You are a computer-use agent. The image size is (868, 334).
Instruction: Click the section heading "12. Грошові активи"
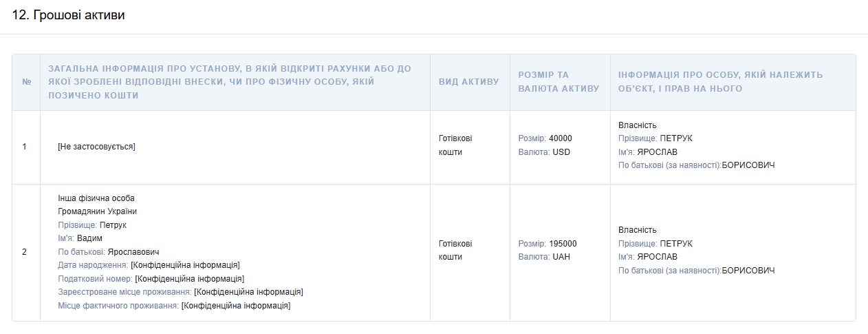(x=69, y=15)
